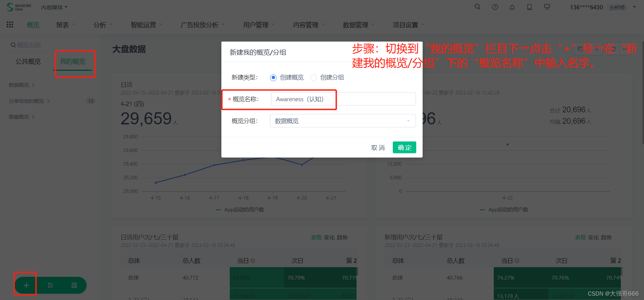Open the 概览分组 dropdown showing 数据概览
The image size is (644, 300).
tap(343, 121)
